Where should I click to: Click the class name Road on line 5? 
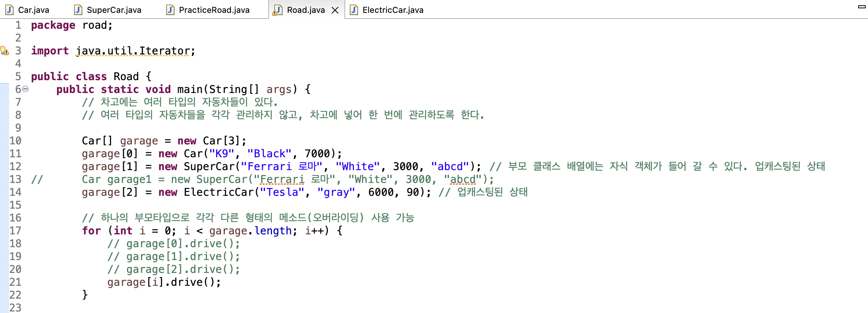(x=126, y=76)
